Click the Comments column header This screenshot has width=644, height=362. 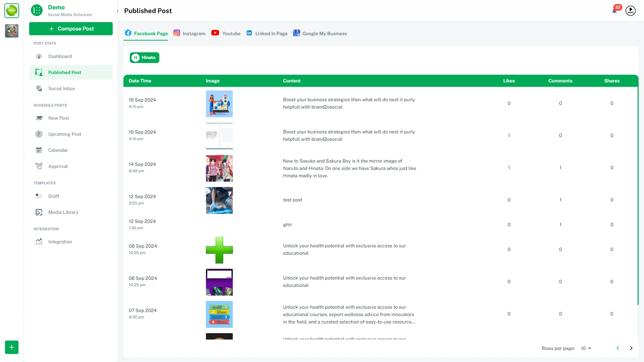point(560,81)
